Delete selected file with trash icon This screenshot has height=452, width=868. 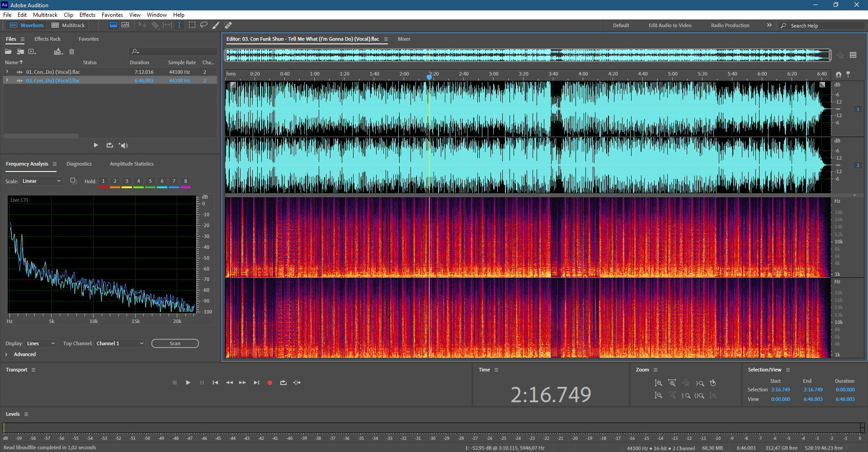[71, 52]
